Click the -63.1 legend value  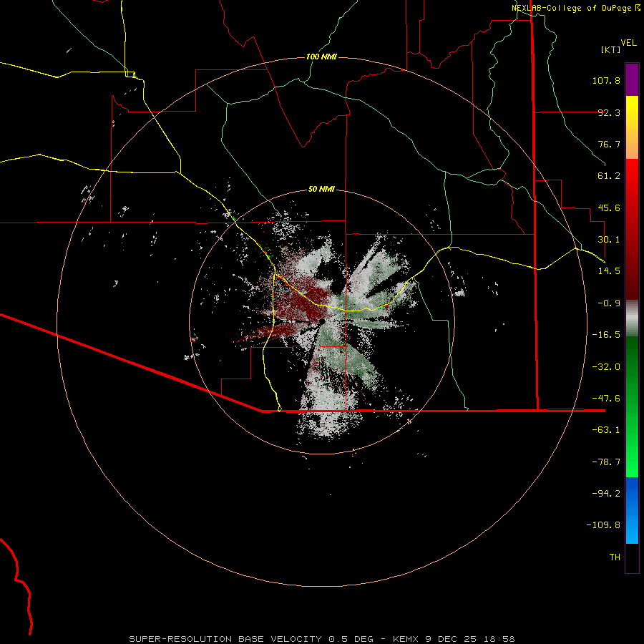(606, 430)
